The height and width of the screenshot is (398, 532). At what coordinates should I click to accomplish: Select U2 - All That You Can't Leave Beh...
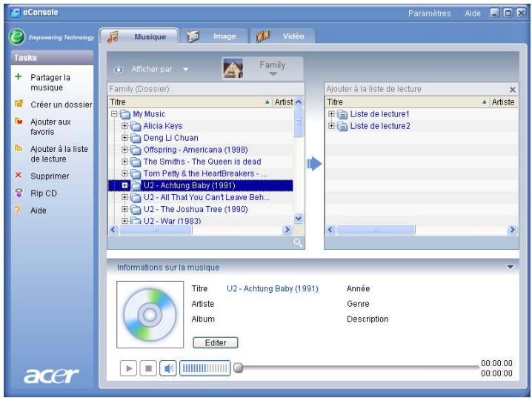coord(206,197)
